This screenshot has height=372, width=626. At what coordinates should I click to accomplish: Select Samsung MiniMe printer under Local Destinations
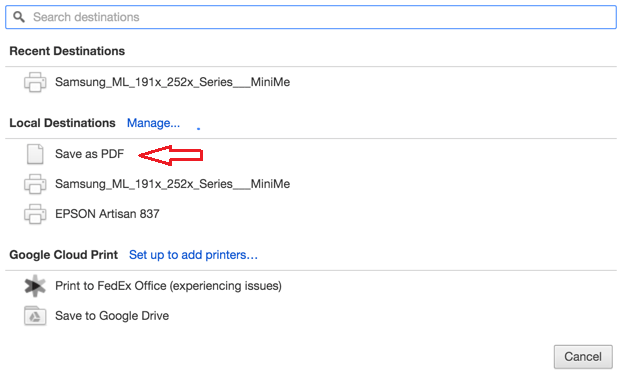pos(172,184)
